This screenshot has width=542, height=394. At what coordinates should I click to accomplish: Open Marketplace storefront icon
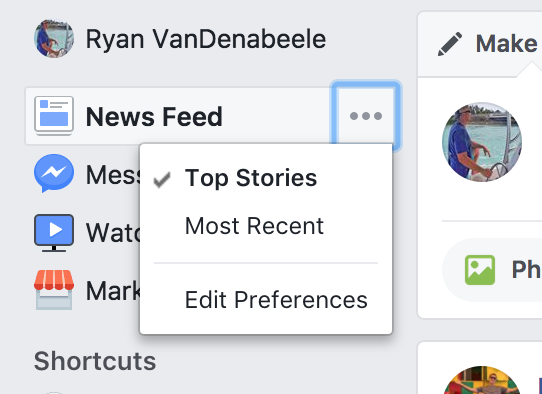coord(54,290)
